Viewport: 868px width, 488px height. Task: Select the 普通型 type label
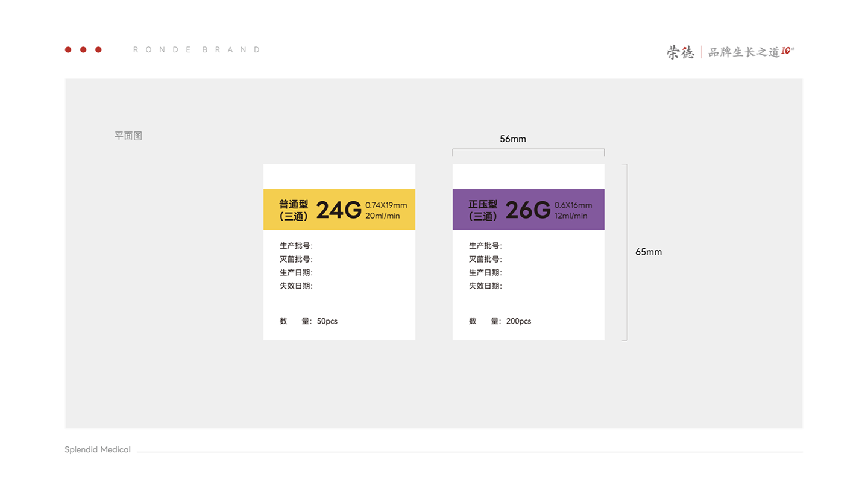pyautogui.click(x=294, y=204)
